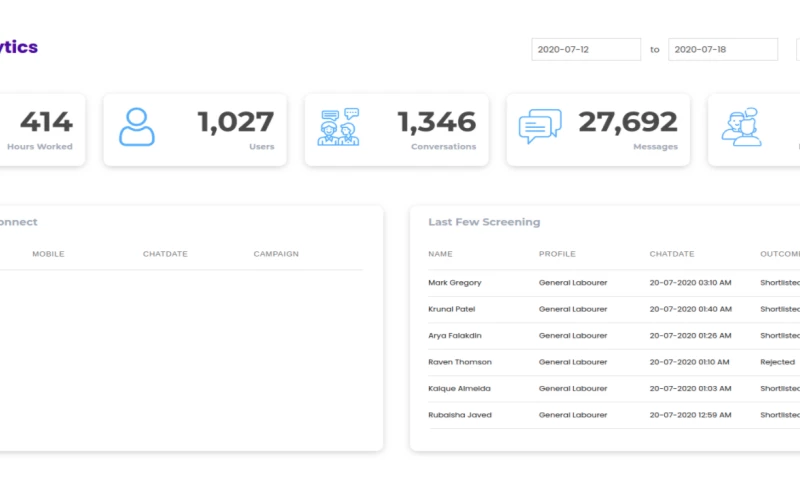Viewport: 800px width, 480px height.
Task: Click the Hours Worked label
Action: point(40,146)
